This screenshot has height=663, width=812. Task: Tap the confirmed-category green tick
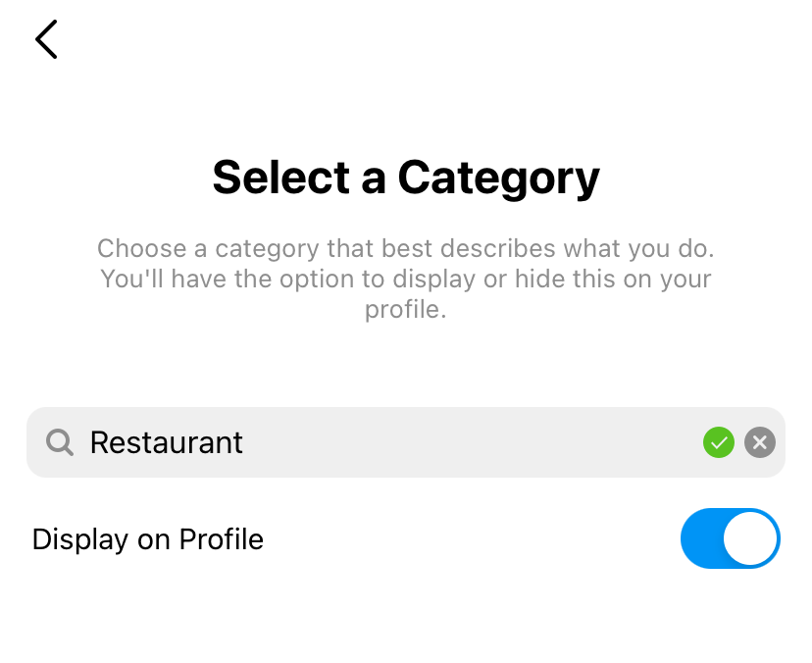[x=719, y=443]
